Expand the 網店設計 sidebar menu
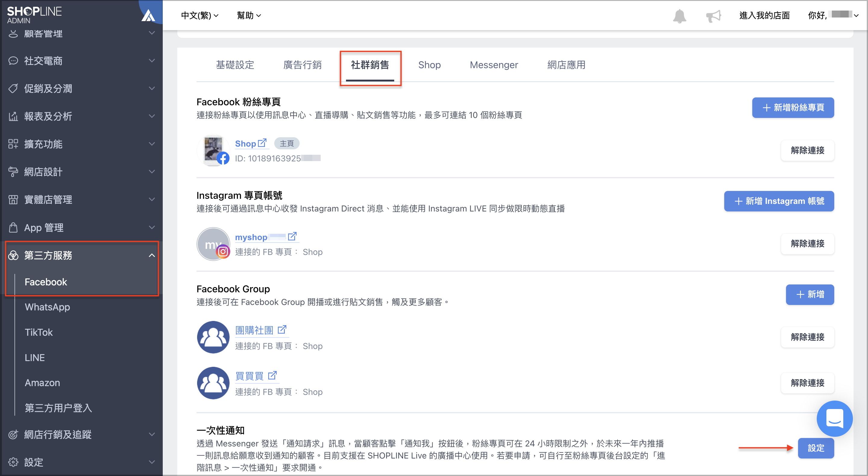 [x=82, y=172]
